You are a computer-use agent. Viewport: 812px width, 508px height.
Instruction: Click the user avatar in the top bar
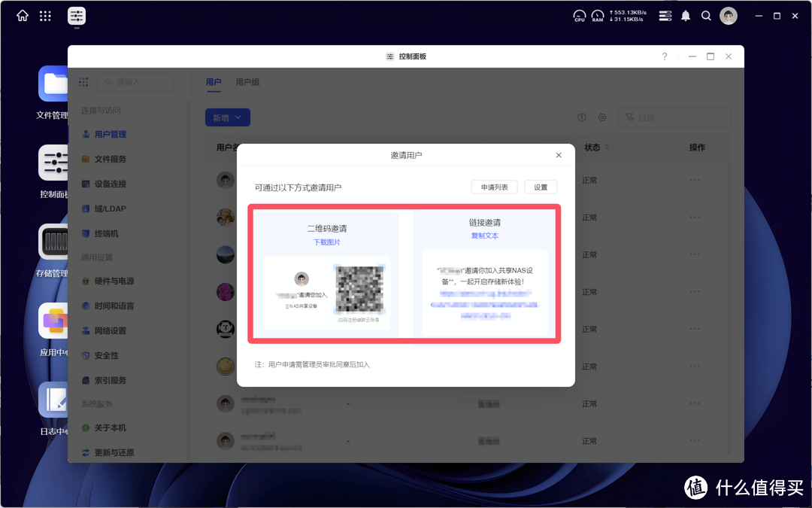tap(728, 15)
